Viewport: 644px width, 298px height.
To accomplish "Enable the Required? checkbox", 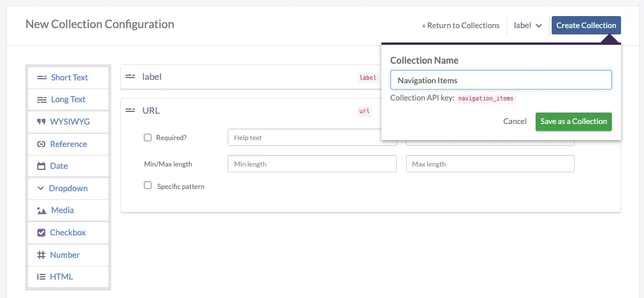I will (x=147, y=138).
